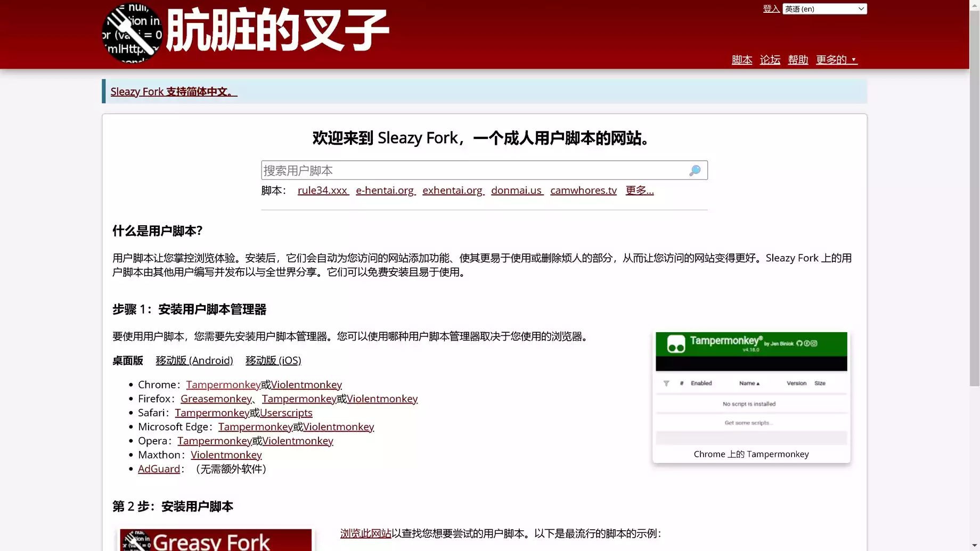Open Violentmonkey link for Firefox
The height and width of the screenshot is (551, 980).
point(382,399)
